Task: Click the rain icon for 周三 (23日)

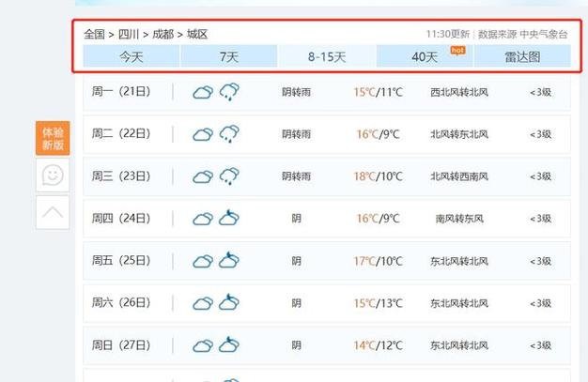Action: [229, 176]
